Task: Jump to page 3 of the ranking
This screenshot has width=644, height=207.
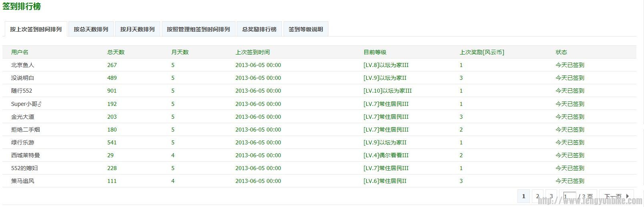Action: coord(551,196)
